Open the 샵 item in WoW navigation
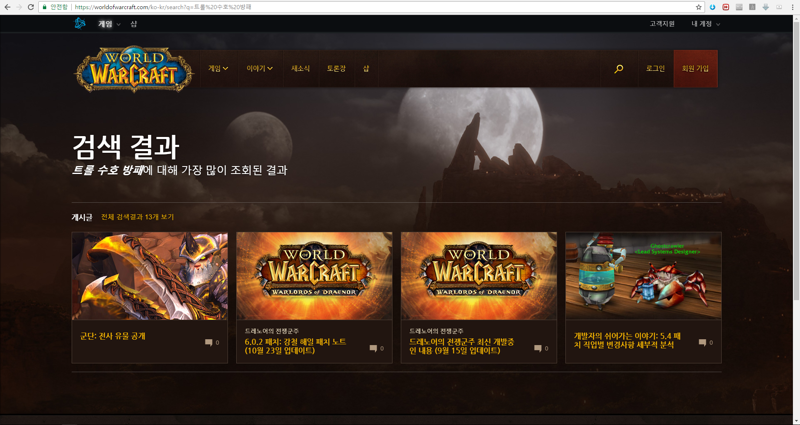 point(366,68)
